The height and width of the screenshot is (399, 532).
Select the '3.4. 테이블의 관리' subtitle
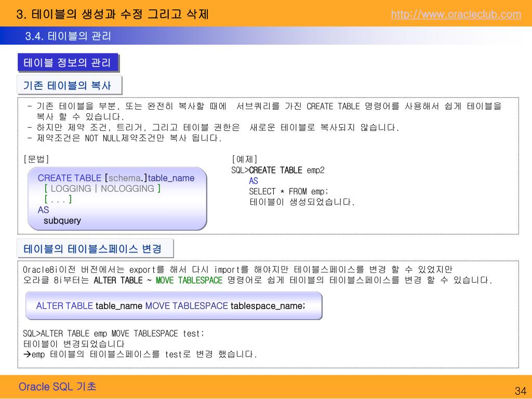[68, 36]
